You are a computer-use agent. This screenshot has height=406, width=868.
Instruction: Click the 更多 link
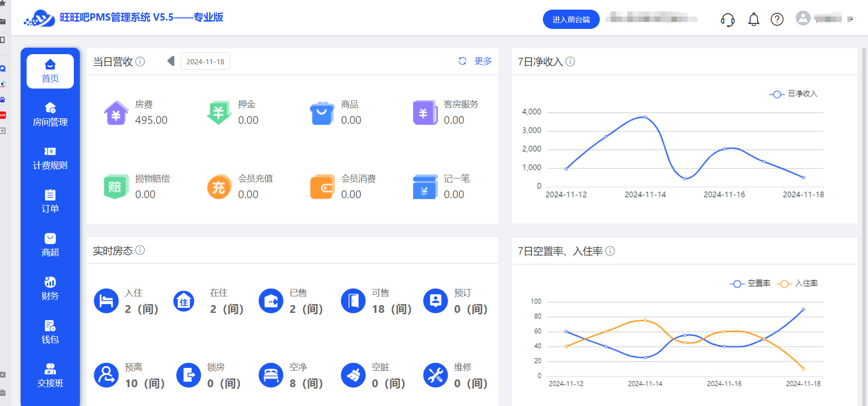coord(483,61)
